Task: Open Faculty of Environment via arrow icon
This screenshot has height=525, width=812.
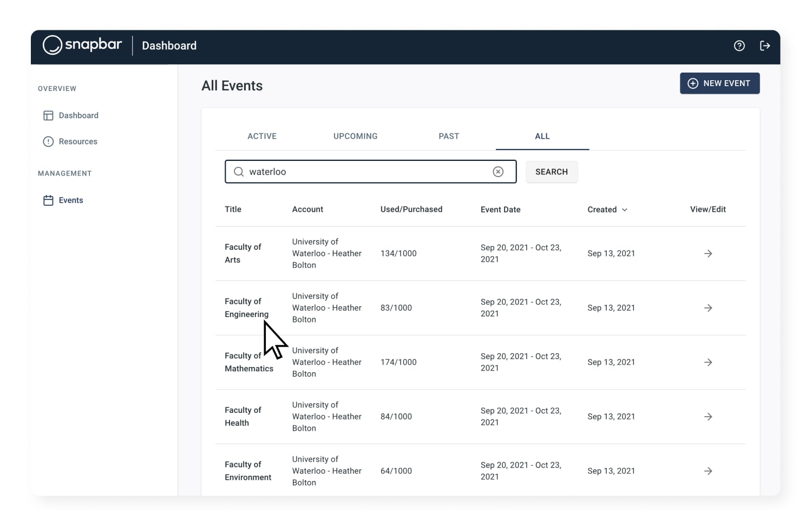Action: [708, 471]
